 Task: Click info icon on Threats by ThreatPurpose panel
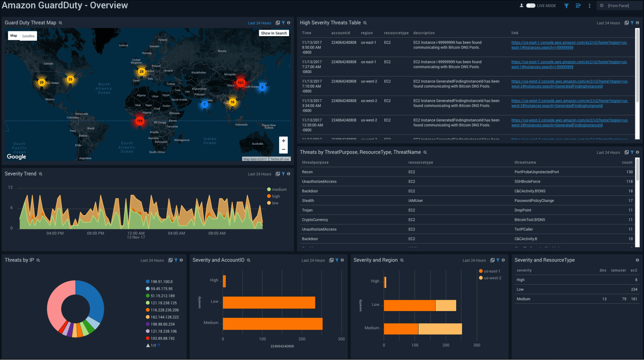(x=637, y=152)
